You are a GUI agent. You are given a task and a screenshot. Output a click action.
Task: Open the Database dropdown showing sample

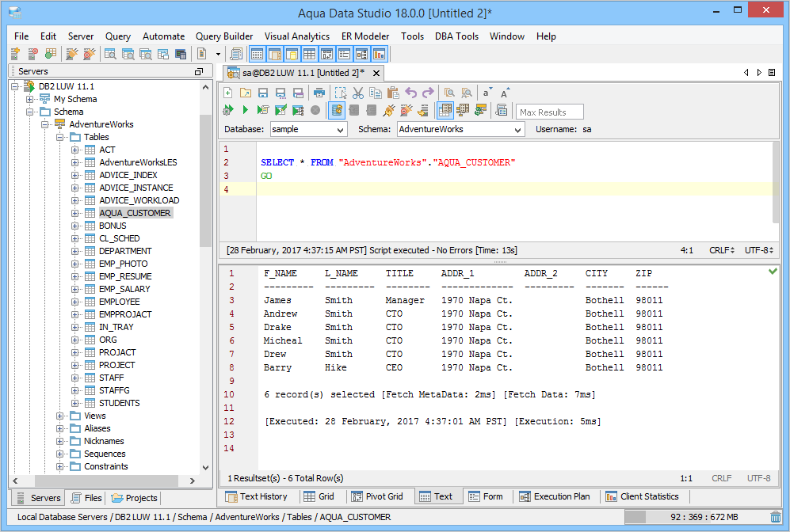307,129
